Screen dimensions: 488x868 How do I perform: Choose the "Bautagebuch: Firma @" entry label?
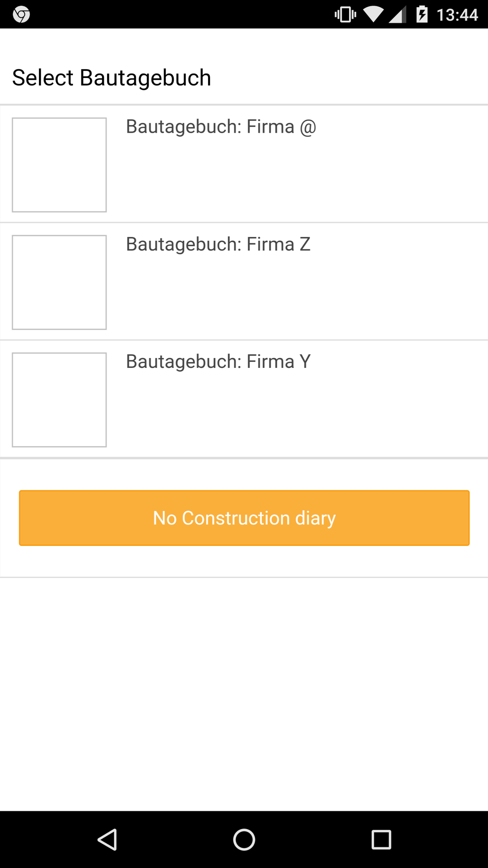[x=221, y=127]
